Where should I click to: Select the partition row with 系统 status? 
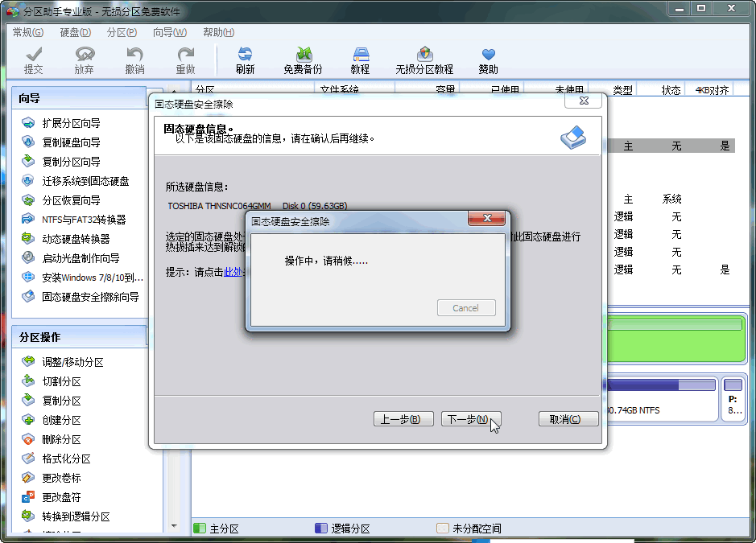671,199
